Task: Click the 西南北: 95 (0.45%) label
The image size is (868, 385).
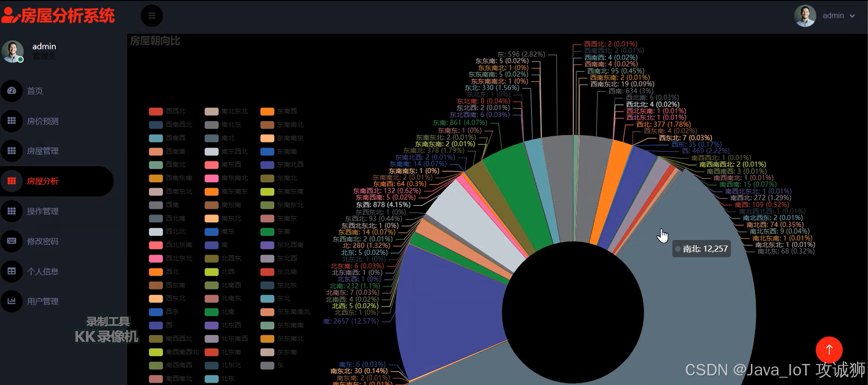Action: tap(616, 71)
